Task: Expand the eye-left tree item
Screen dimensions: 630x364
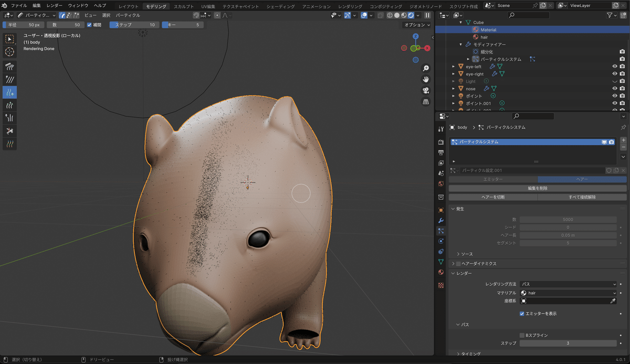Action: 454,67
